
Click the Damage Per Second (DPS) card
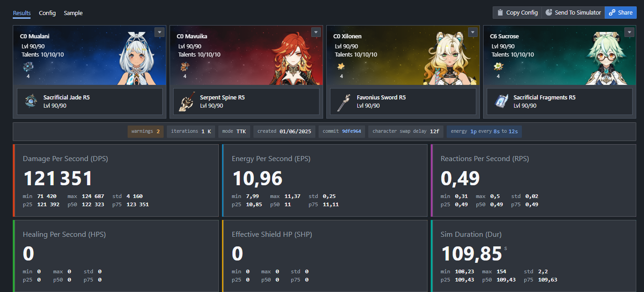point(116,180)
